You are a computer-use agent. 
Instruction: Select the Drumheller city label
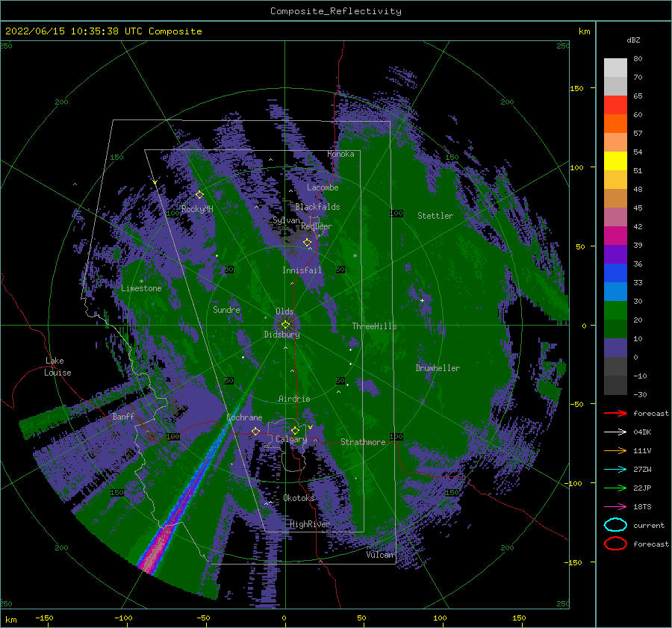point(438,368)
